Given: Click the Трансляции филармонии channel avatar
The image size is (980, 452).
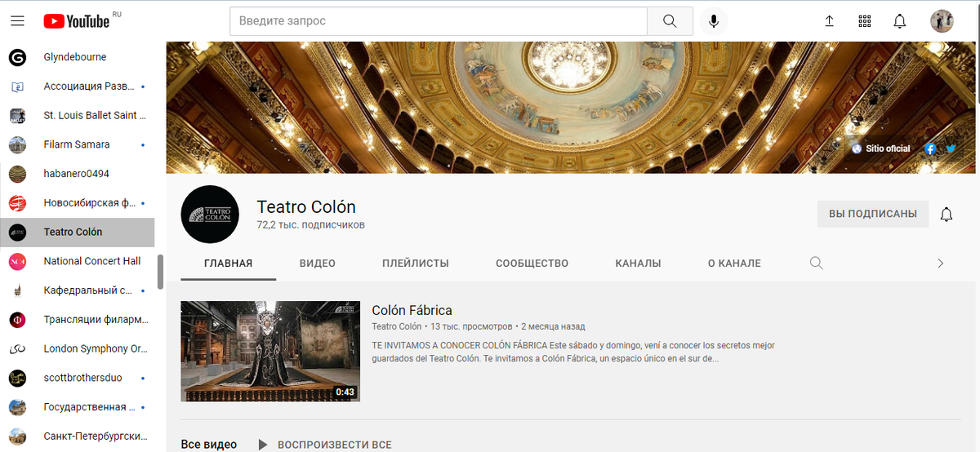Looking at the screenshot, I should coord(17,319).
